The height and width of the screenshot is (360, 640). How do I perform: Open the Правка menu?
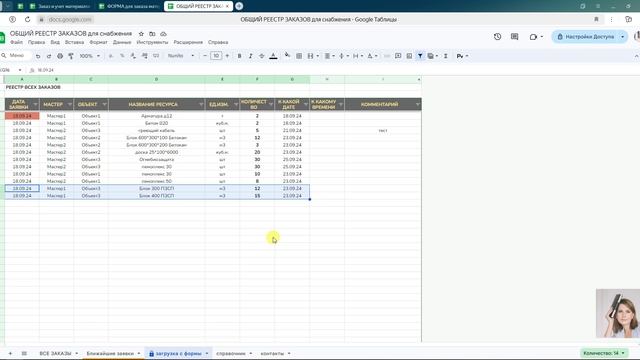36,42
